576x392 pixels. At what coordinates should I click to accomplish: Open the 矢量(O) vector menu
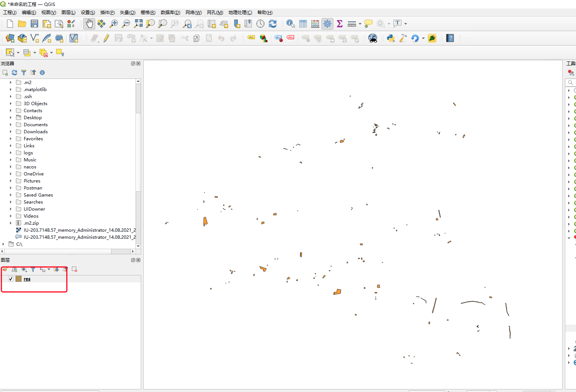tap(127, 13)
